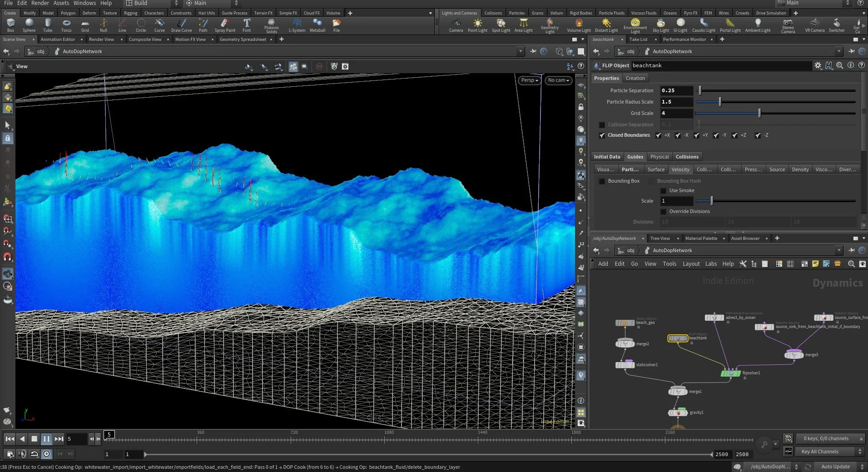Create a Metaball from the shelf
Screen dimensions: 868x472
coord(317,25)
